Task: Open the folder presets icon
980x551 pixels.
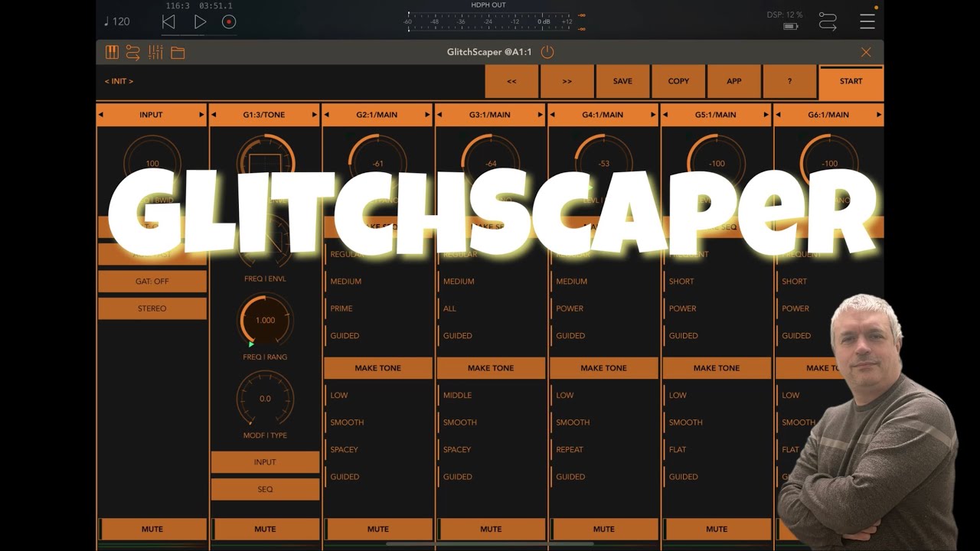Action: 178,53
